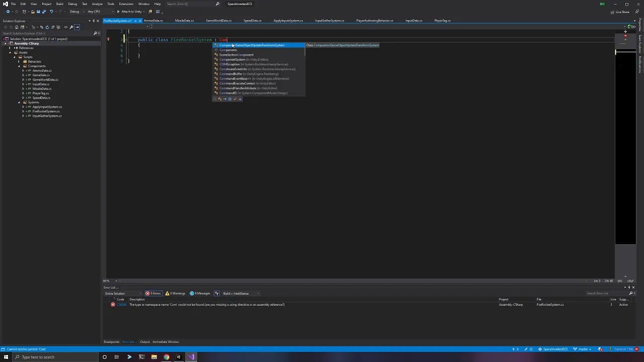Image resolution: width=644 pixels, height=362 pixels.
Task: Click the CS0246 error code link
Action: 121,305
